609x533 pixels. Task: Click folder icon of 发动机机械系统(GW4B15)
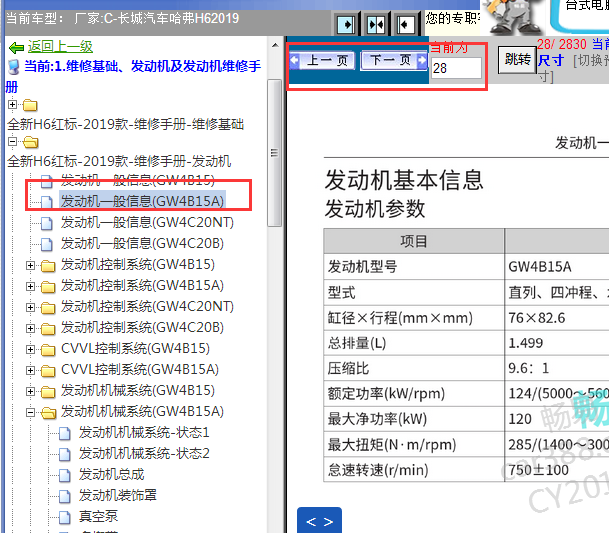click(48, 392)
